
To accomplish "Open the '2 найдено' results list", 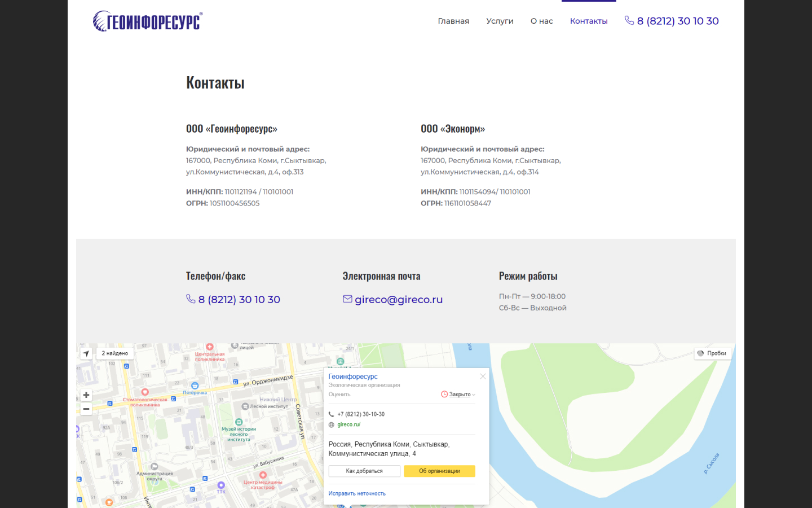I will (x=115, y=353).
